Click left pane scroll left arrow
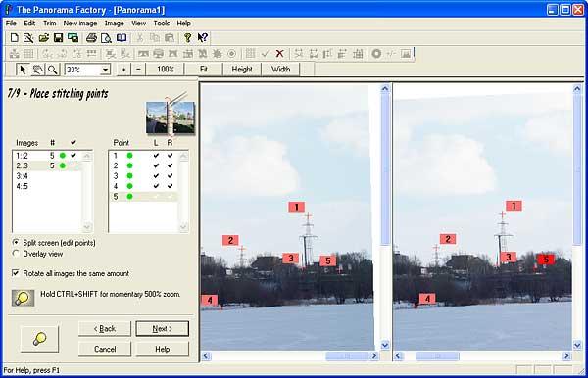Screen dimensions: 588x378 (206, 355)
